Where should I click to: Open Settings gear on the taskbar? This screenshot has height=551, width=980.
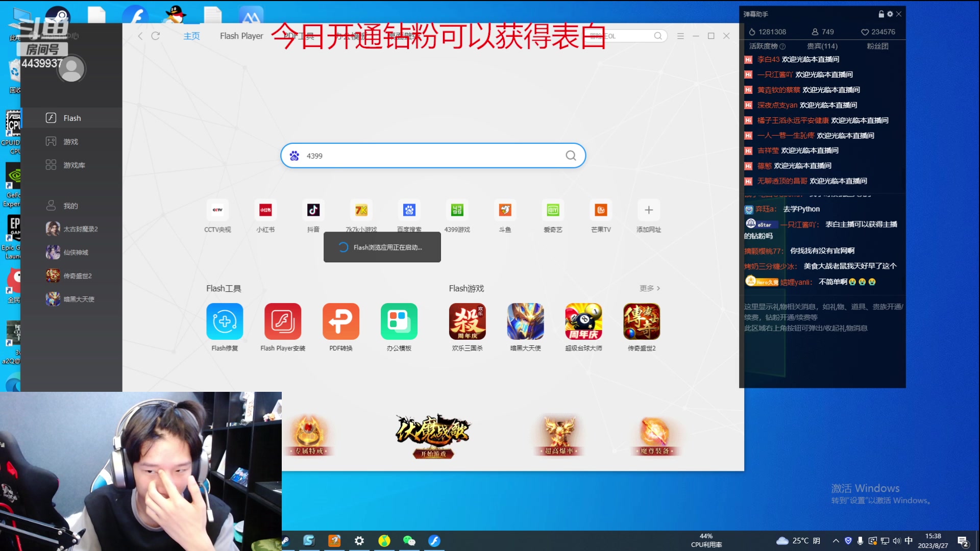click(x=359, y=541)
